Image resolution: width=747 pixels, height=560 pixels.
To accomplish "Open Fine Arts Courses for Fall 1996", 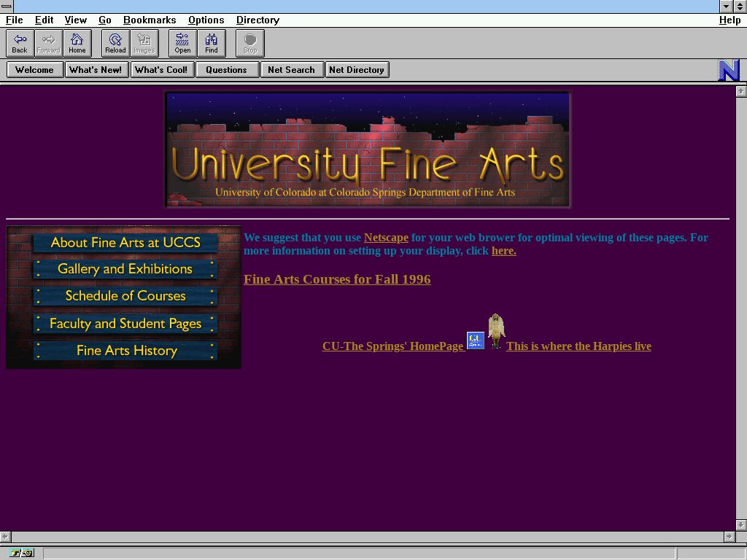I will (x=337, y=279).
